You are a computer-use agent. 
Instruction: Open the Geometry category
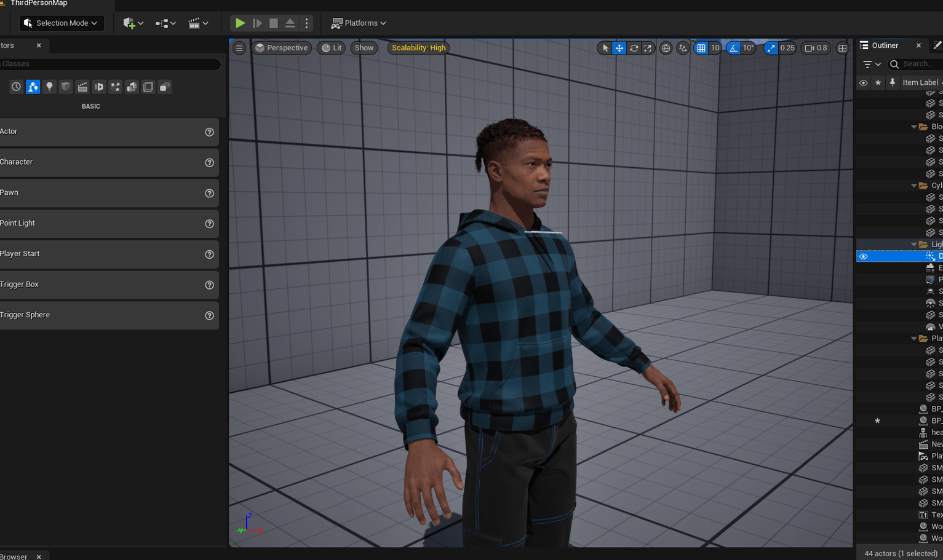(x=132, y=87)
